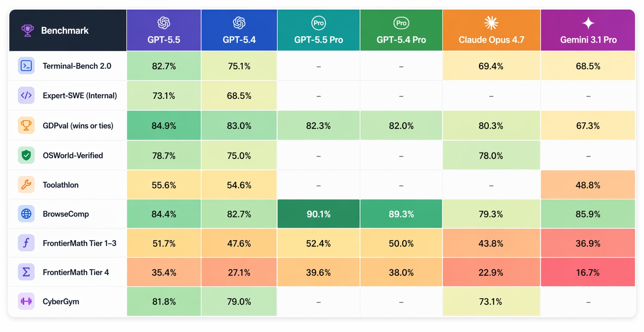Screen dimensions: 644x332
Task: Click the FrontierMath Tier 4 sigma icon
Action: point(26,272)
